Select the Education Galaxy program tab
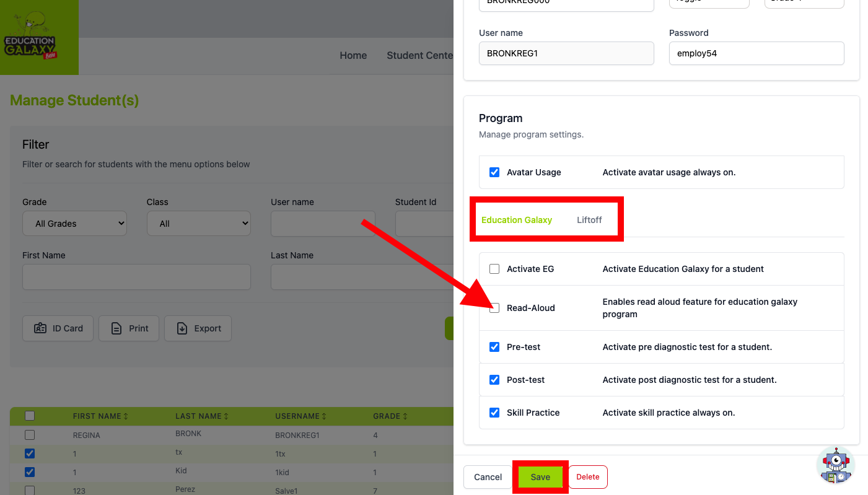The height and width of the screenshot is (495, 868). [517, 220]
